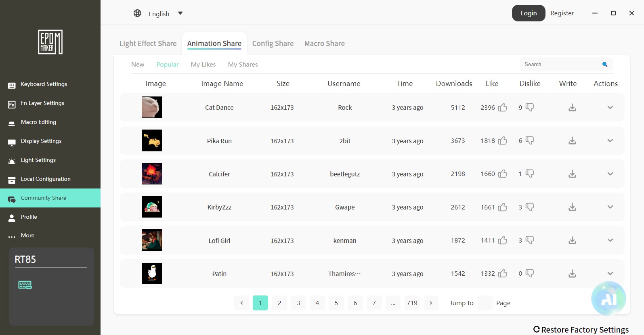Viewport: 644px width, 335px height.
Task: Expand actions for Cat Dance row
Action: point(610,107)
